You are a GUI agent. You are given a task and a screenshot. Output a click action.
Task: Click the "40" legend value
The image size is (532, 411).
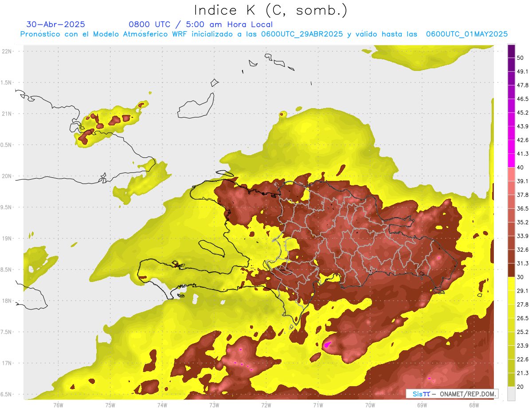click(520, 167)
